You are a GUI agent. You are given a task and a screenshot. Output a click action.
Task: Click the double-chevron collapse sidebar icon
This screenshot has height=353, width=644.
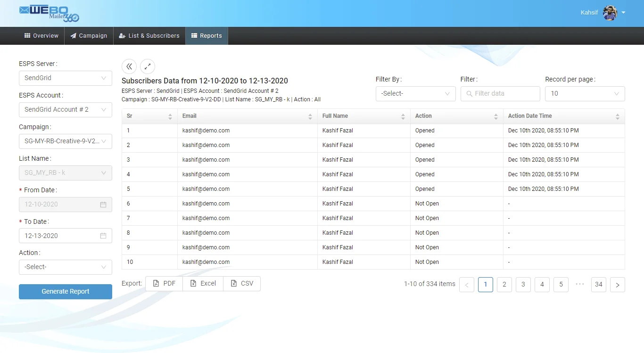pyautogui.click(x=129, y=66)
